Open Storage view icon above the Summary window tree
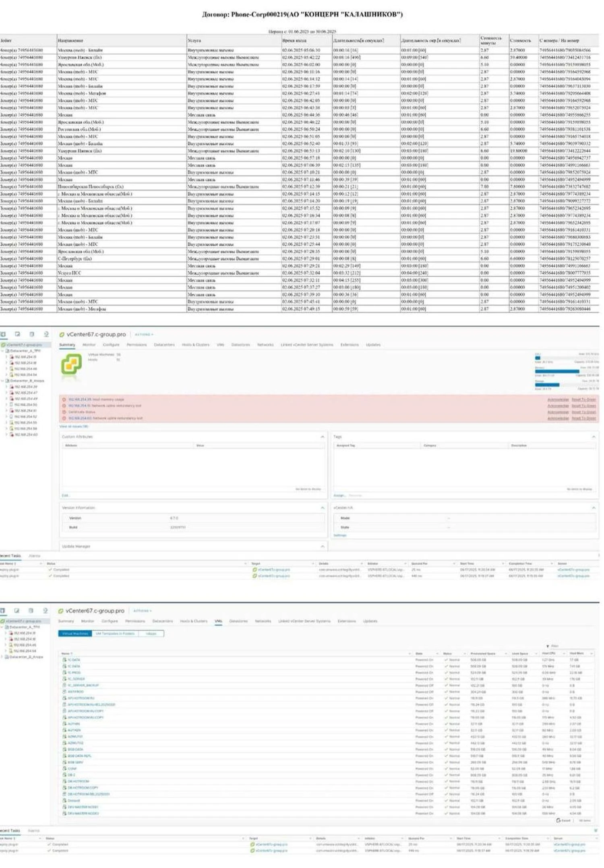Image resolution: width=604 pixels, height=868 pixels. tap(32, 334)
